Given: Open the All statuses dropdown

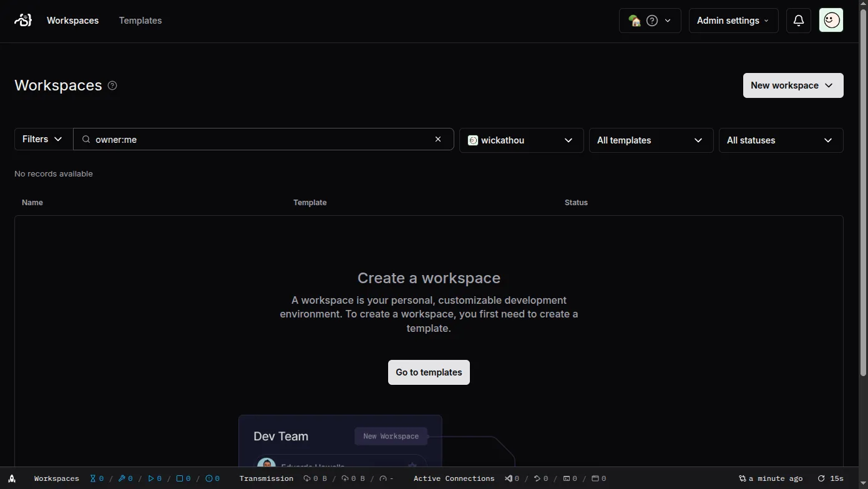Looking at the screenshot, I should point(781,140).
